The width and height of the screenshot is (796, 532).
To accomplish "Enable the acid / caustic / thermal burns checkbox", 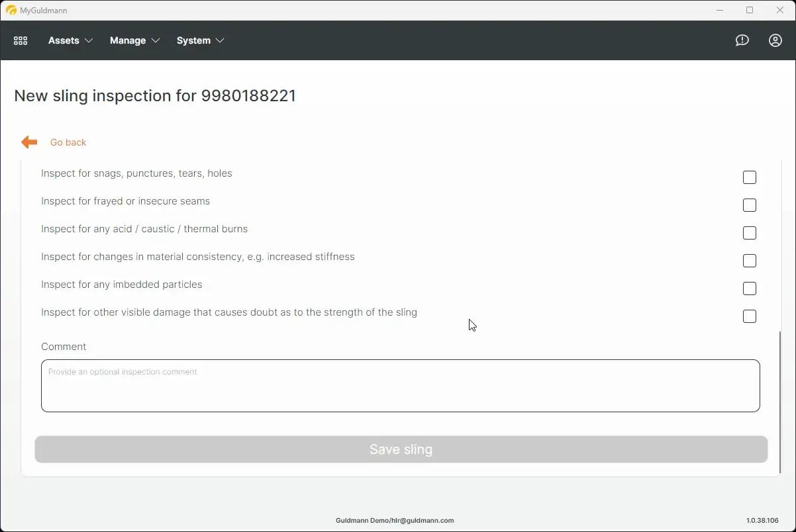I will point(749,233).
